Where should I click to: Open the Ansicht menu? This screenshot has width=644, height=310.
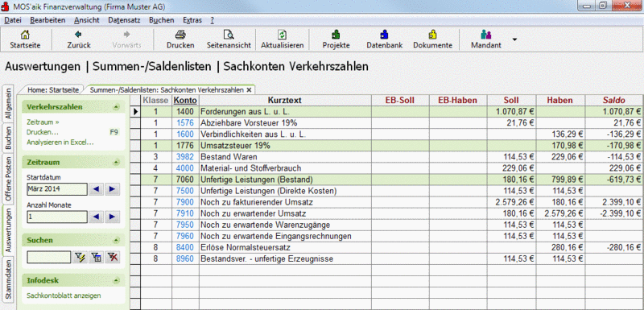[87, 19]
